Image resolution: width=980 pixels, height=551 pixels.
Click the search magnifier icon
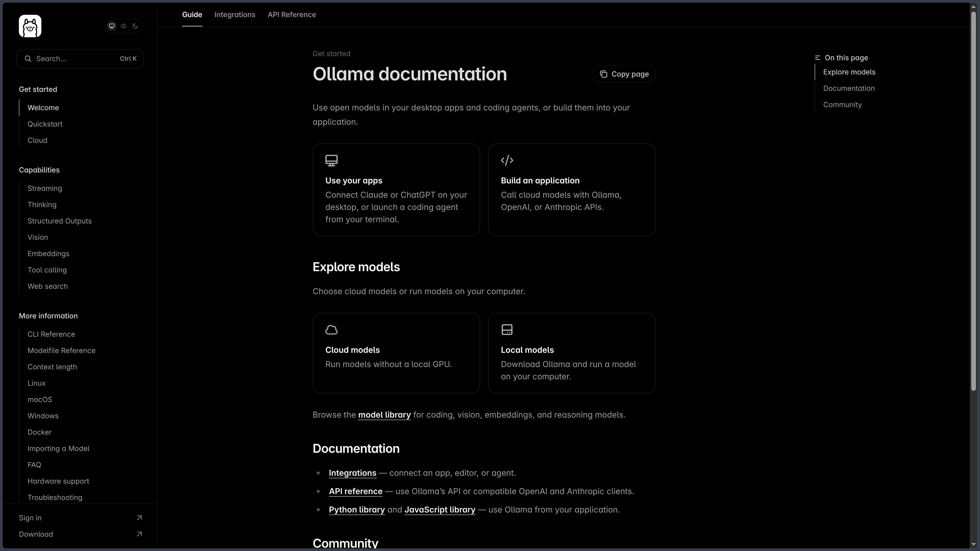tap(28, 59)
